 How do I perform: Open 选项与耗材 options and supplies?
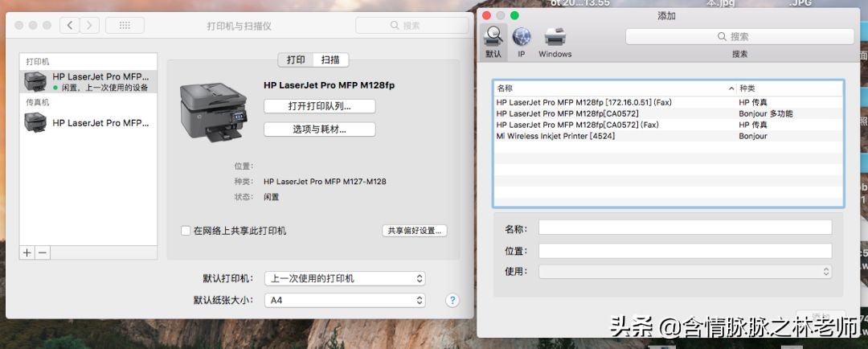[319, 129]
